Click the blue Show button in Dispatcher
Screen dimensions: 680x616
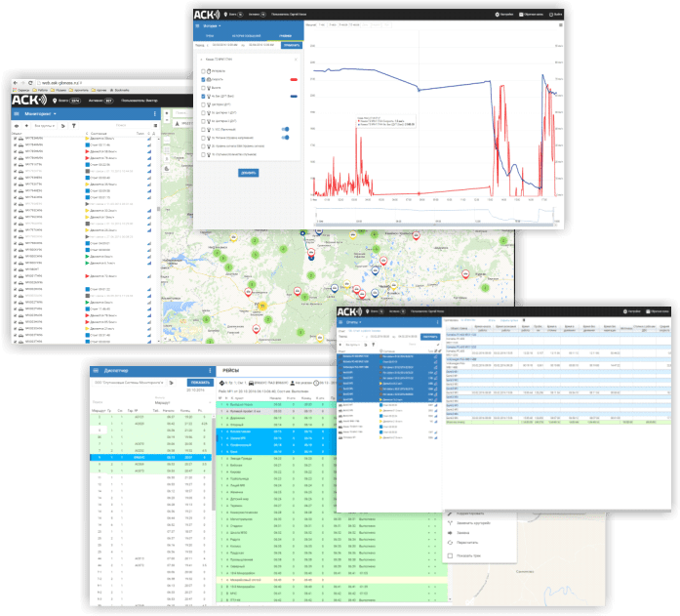coord(200,383)
